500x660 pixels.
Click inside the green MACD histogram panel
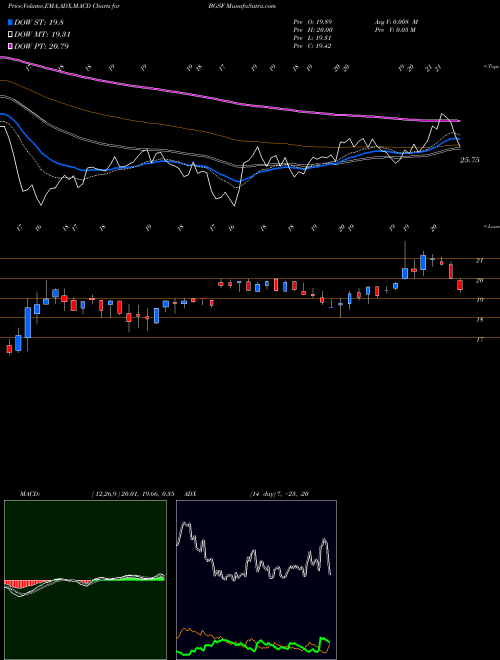pos(85,580)
